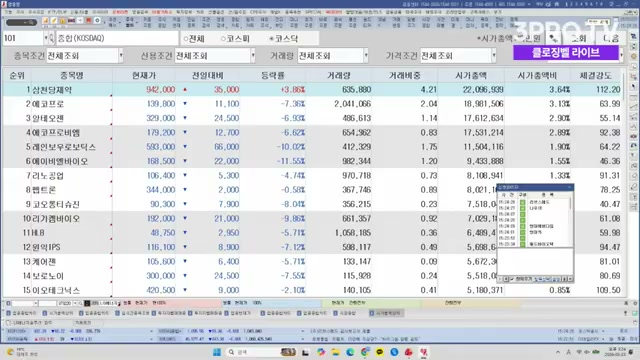The image size is (640, 360).
Task: Select the 에코프로 stock name
Action: click(x=48, y=104)
